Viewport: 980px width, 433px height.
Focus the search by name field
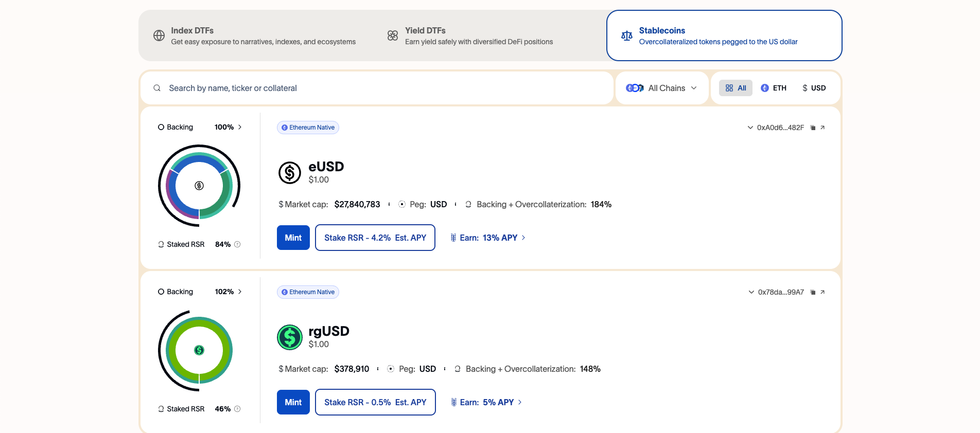377,88
